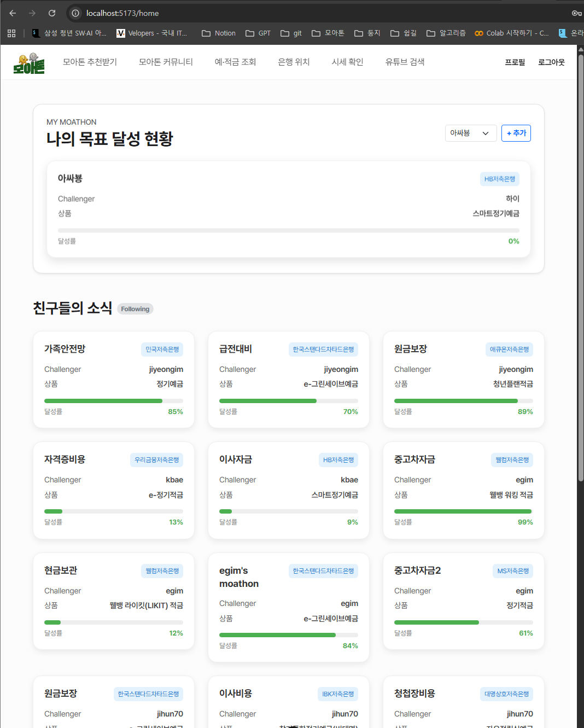Go to 예·적금 조회 page
Image resolution: width=584 pixels, height=728 pixels.
click(x=235, y=62)
